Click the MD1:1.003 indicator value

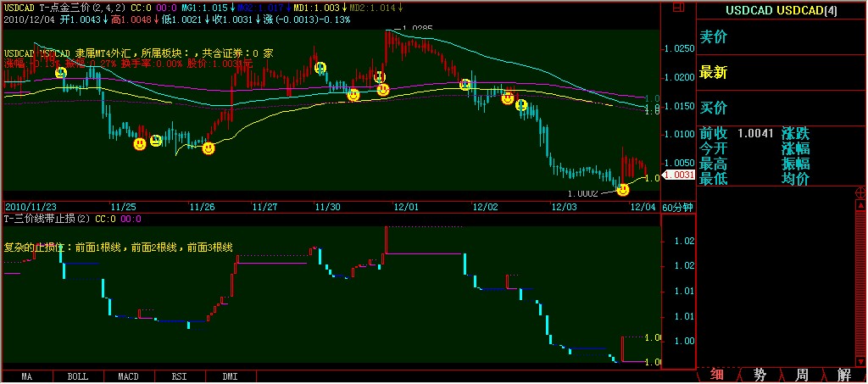coord(318,8)
